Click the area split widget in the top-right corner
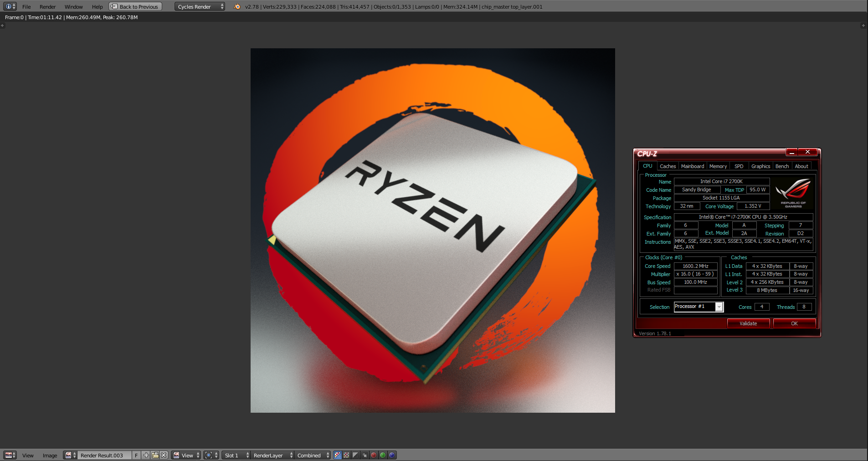The height and width of the screenshot is (461, 868). tap(863, 26)
